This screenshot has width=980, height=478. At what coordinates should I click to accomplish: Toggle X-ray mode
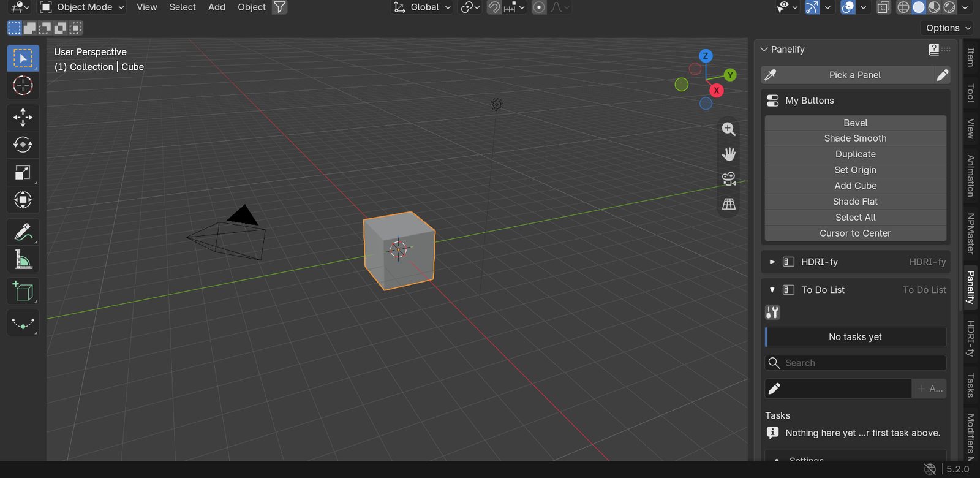coord(883,7)
